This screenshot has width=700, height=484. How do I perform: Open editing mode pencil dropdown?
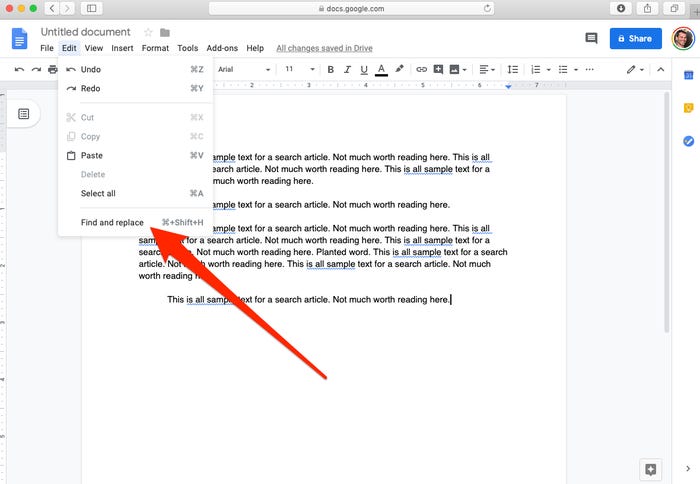click(x=635, y=69)
